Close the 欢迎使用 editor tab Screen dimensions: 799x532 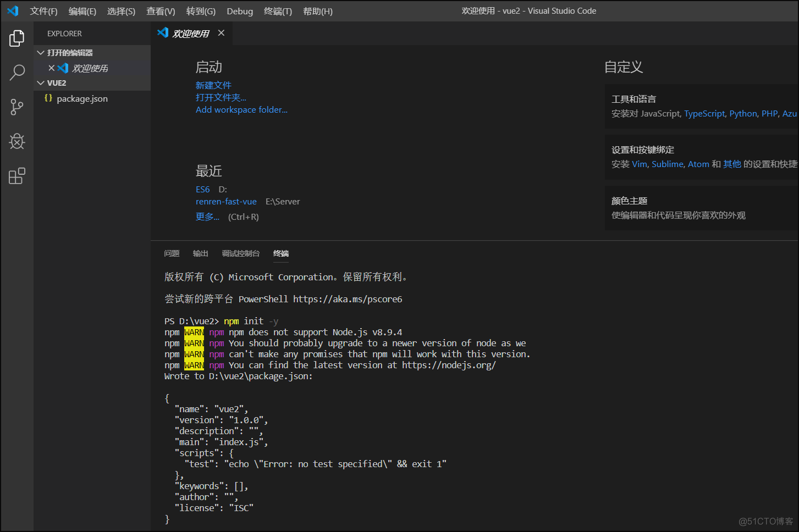click(221, 33)
